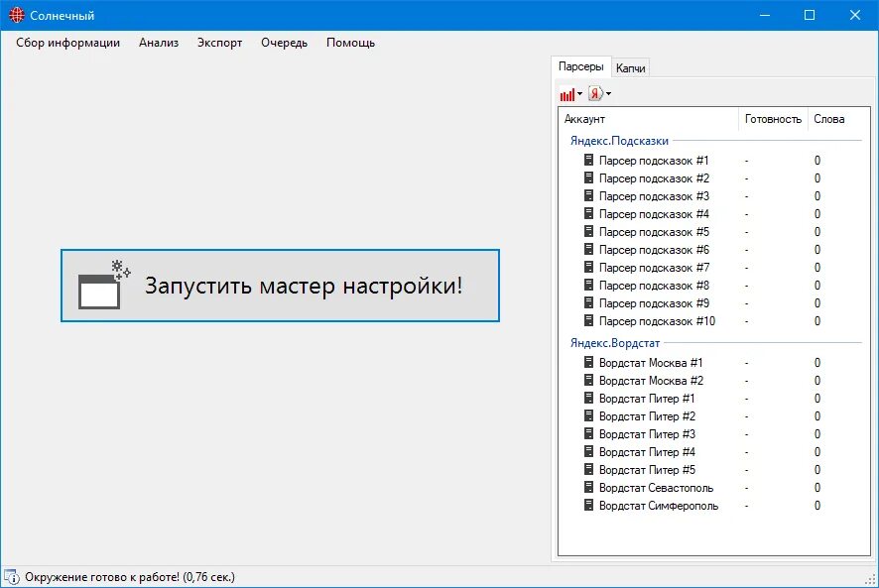Click icon of Парсер подсказок #9
The image size is (879, 588).
pyautogui.click(x=588, y=302)
